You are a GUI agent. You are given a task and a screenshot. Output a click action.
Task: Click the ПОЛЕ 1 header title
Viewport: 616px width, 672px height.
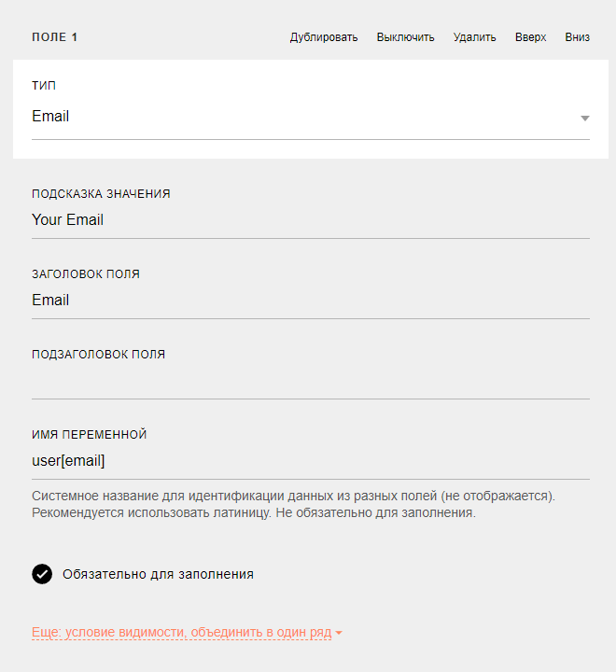54,37
